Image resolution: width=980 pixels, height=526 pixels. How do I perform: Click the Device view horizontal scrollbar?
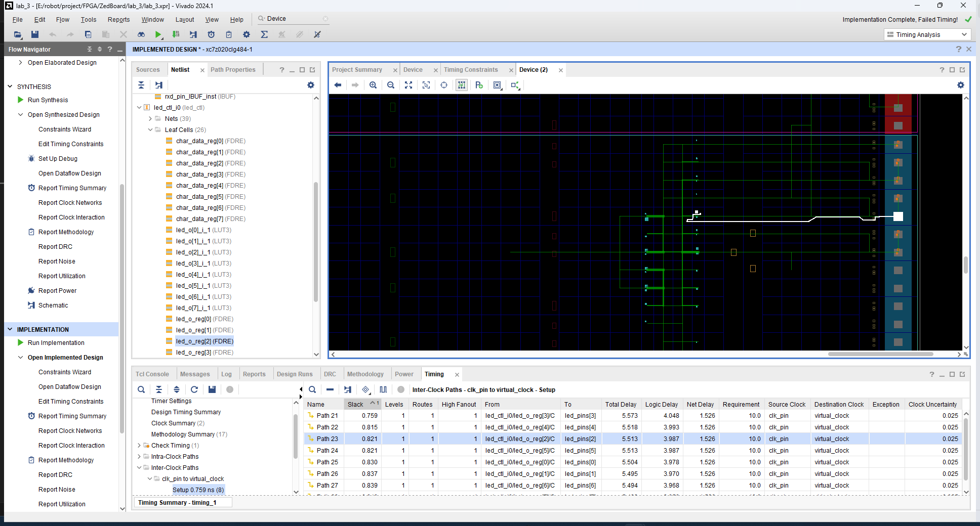tap(880, 354)
